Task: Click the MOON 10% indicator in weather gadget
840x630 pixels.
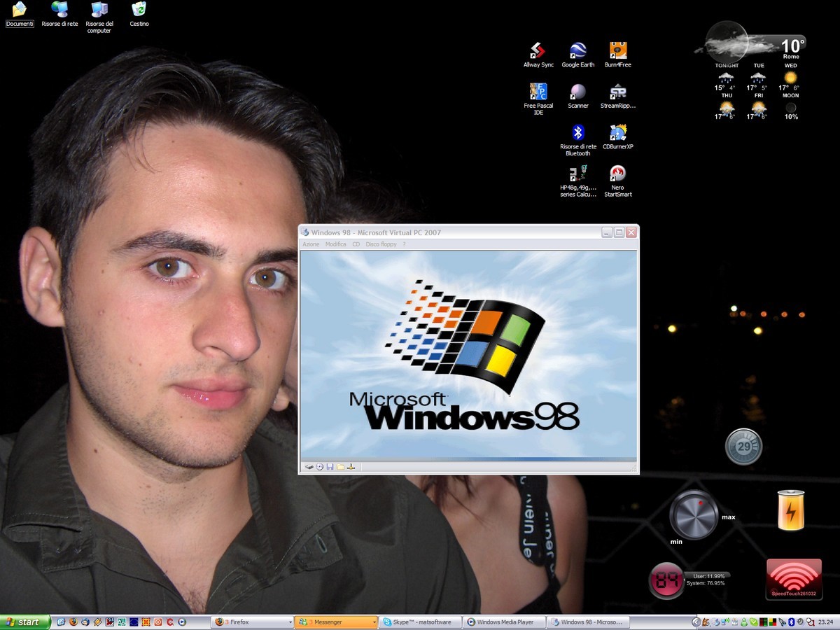Action: [790, 106]
